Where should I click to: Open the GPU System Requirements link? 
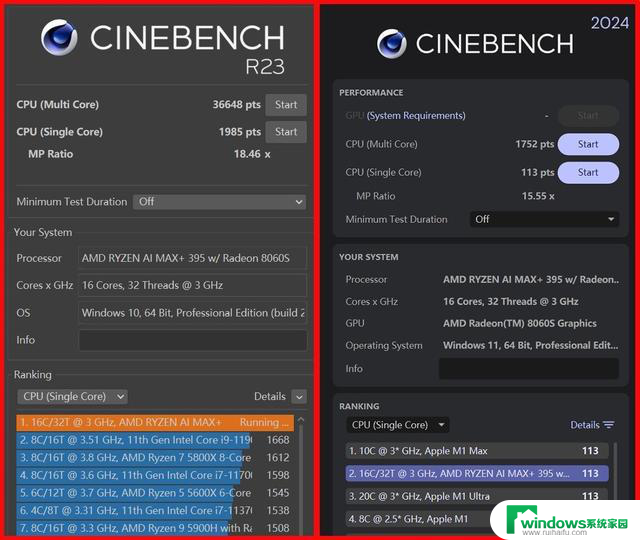tap(416, 116)
